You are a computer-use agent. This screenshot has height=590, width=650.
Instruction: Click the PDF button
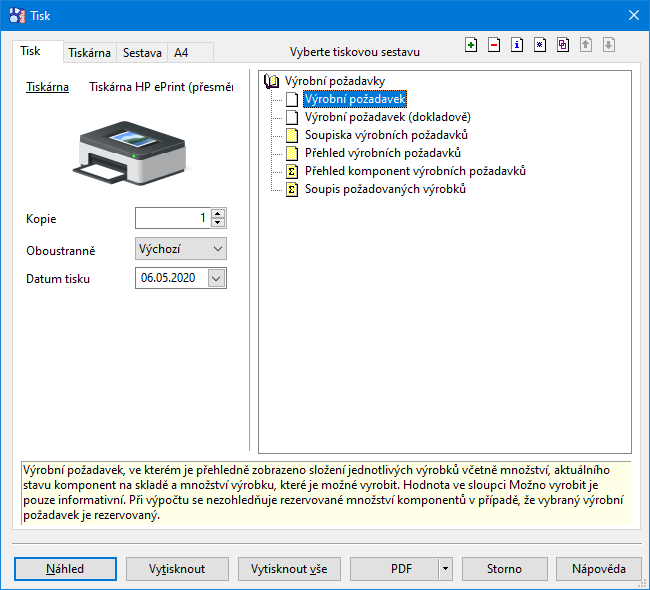click(394, 569)
